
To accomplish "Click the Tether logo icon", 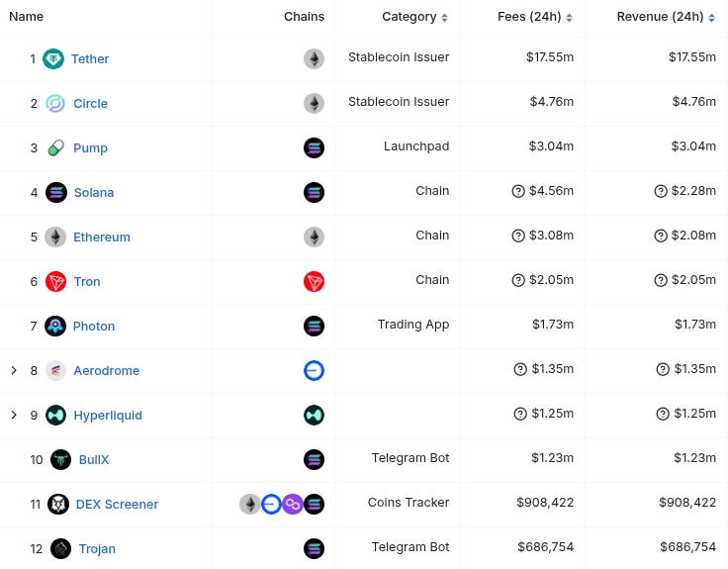I will (x=53, y=59).
